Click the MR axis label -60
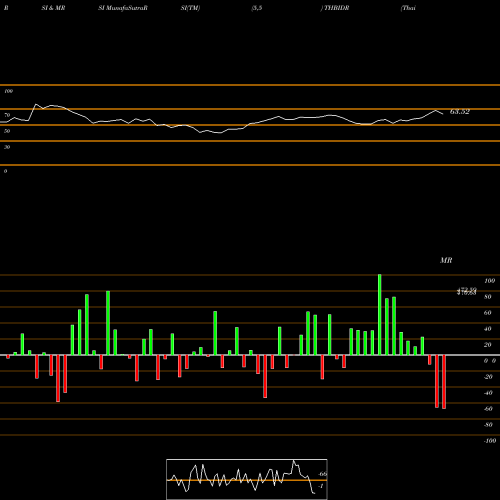 tap(488, 409)
